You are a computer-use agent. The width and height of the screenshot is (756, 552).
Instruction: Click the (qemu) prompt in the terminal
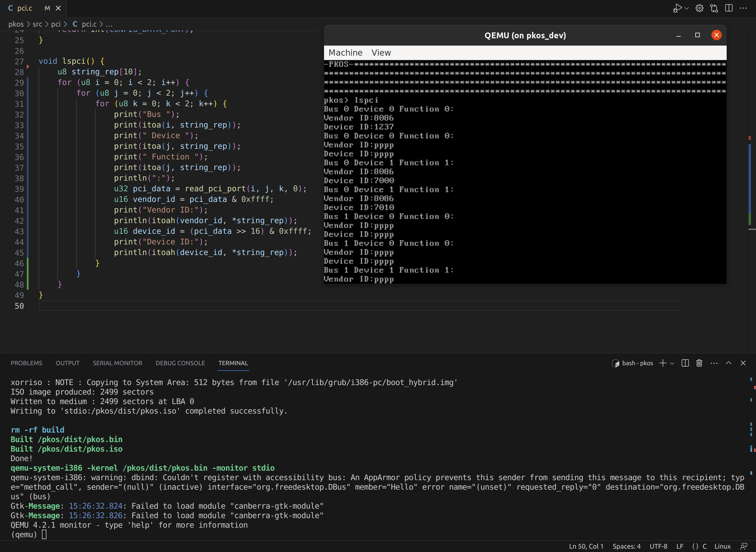pyautogui.click(x=24, y=535)
